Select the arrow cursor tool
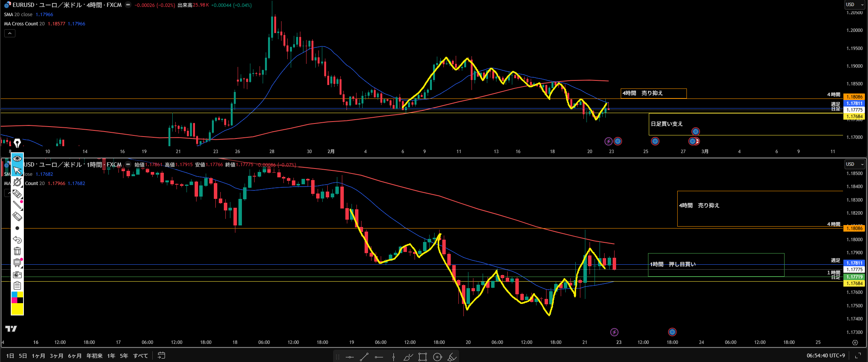This screenshot has height=362, width=868. click(x=17, y=170)
